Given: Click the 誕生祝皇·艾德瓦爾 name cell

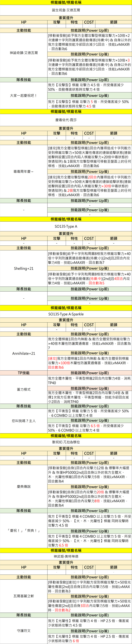Looking at the screenshot, I should click(66, 10).
